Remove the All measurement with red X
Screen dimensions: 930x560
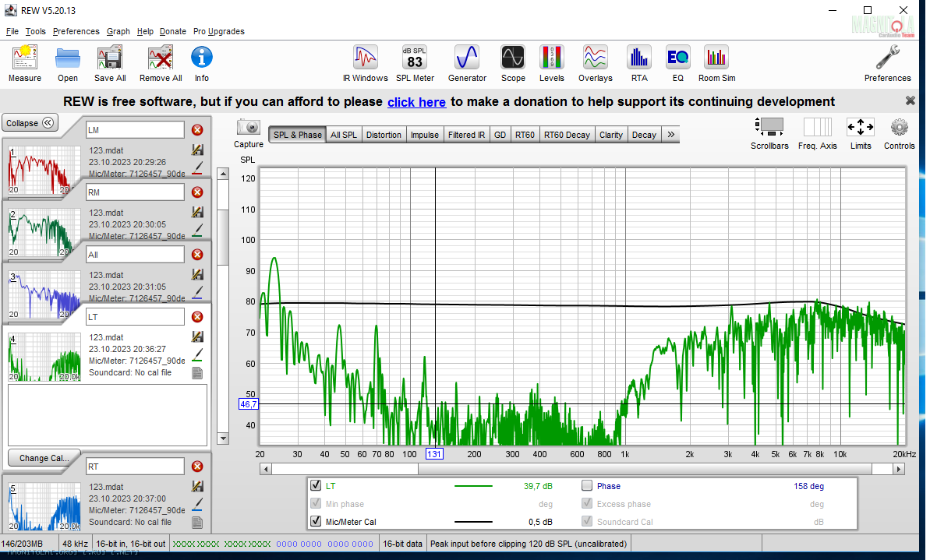point(197,254)
